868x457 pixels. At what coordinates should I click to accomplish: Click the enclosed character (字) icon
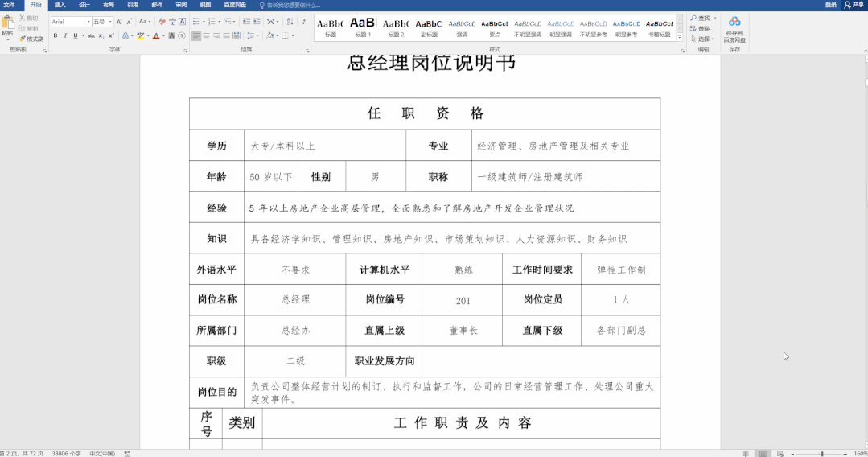(x=182, y=35)
